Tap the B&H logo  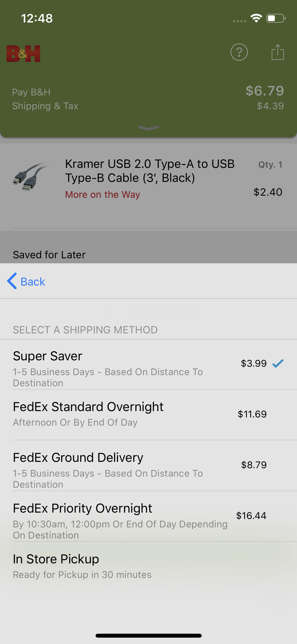pos(23,53)
